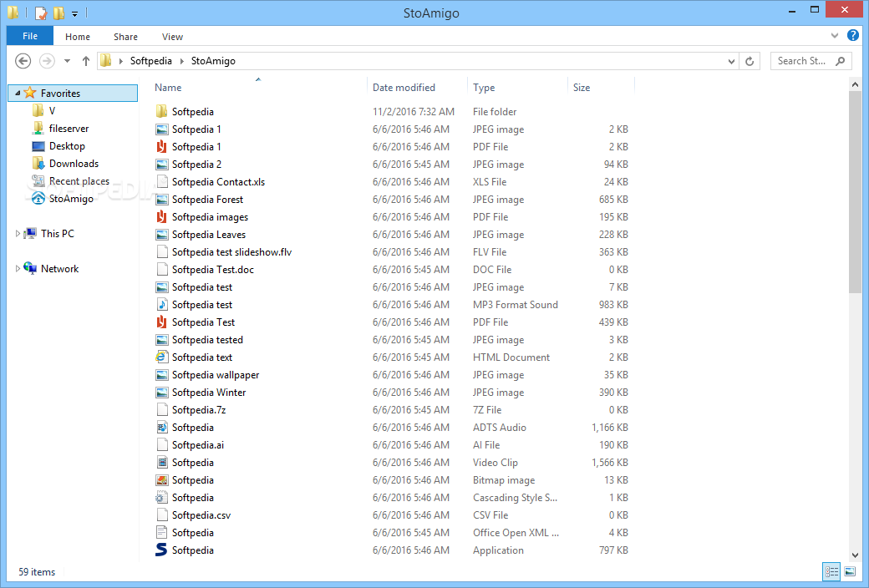Sort by the Size column header
869x588 pixels.
point(582,88)
